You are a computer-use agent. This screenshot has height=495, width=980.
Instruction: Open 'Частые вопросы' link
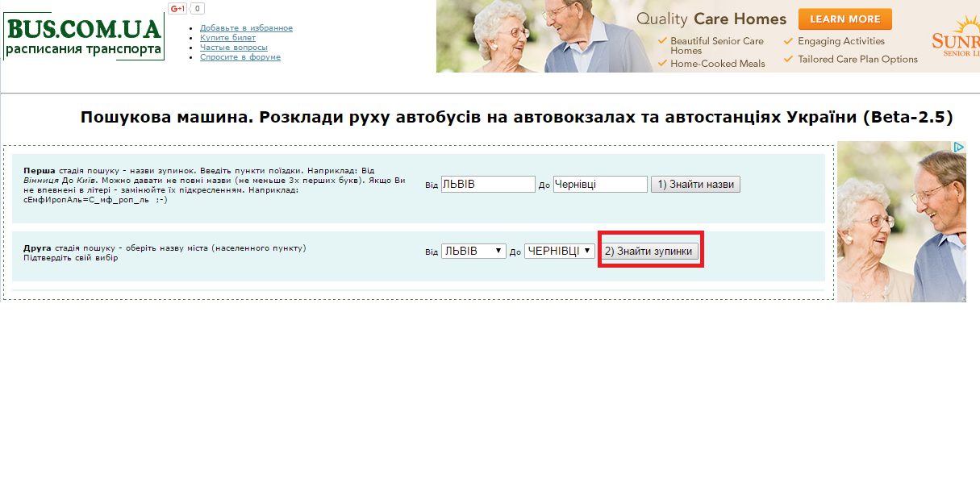point(234,48)
